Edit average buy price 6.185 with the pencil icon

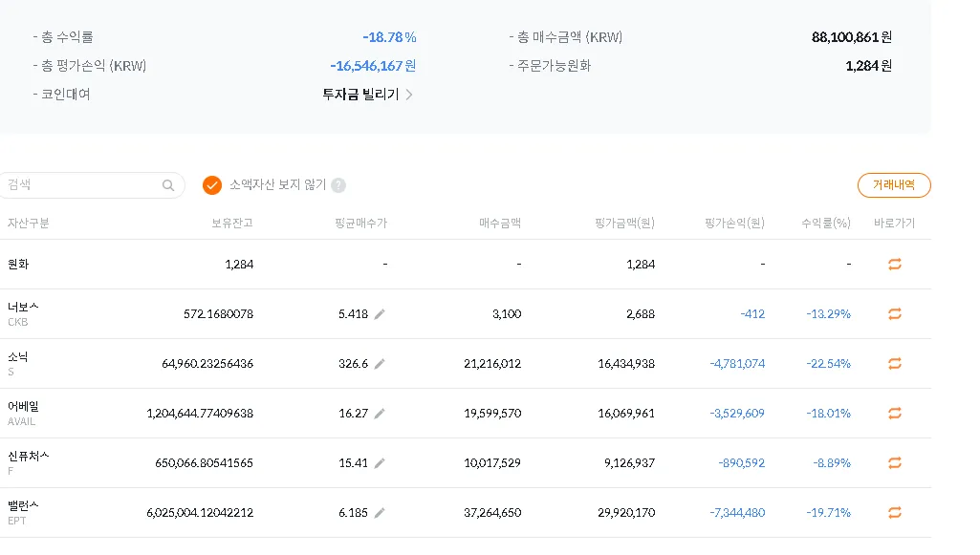[380, 513]
